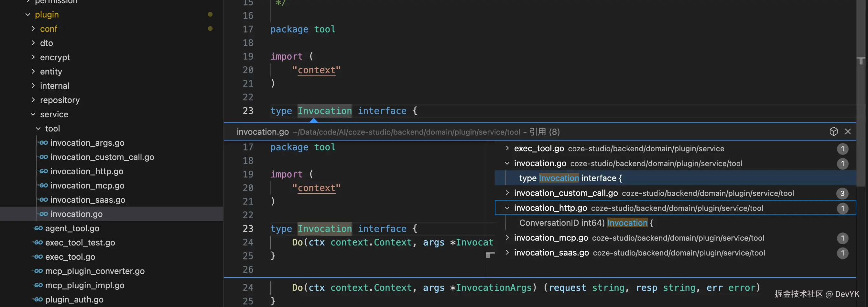Viewport: 868px width, 307px height.
Task: Collapse invocation_http.go reference group
Action: [x=507, y=208]
